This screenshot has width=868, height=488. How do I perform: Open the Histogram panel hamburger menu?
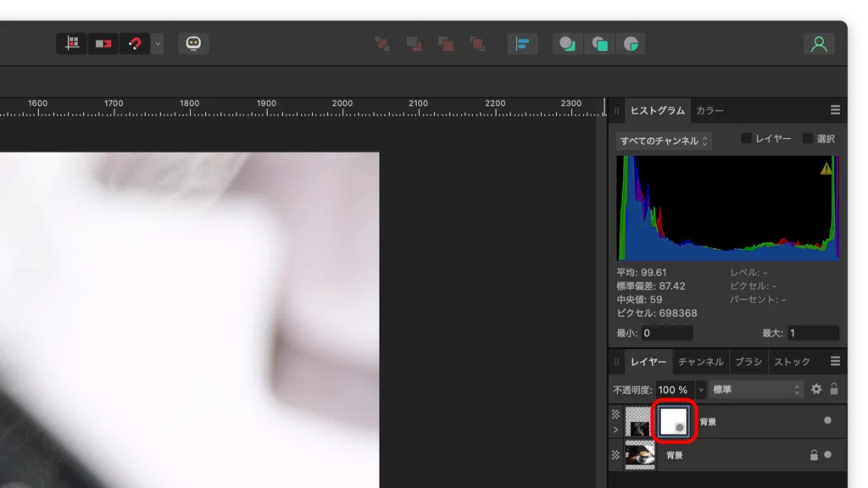click(x=835, y=110)
